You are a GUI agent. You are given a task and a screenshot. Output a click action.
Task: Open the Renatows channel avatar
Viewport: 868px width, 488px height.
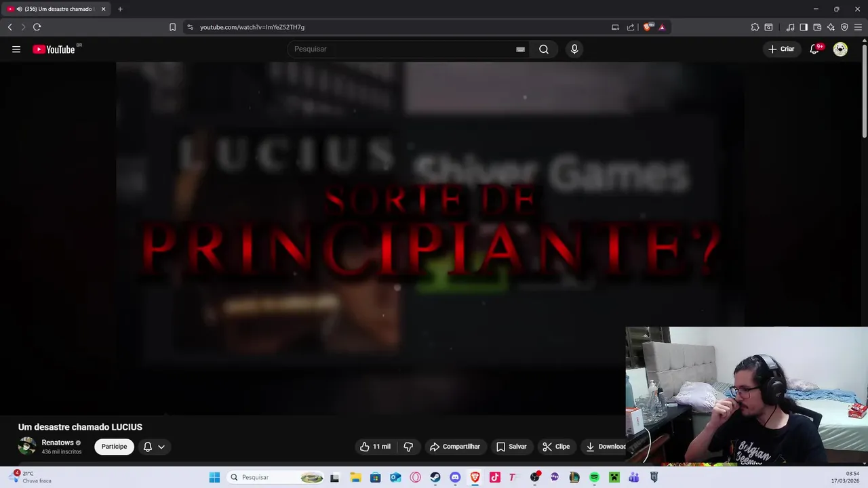27,446
